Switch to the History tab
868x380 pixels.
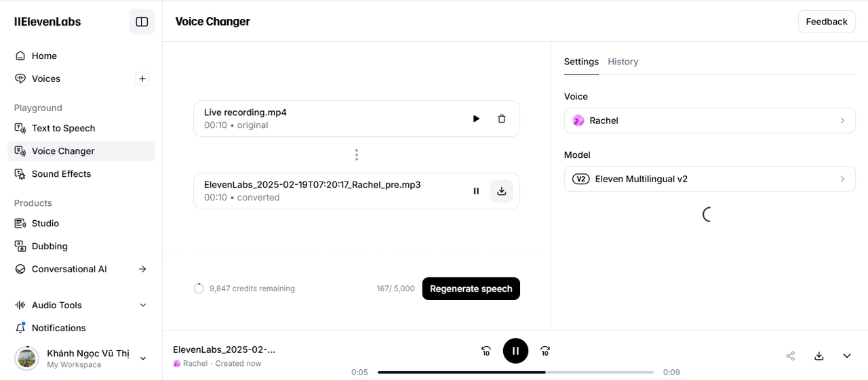coord(623,62)
